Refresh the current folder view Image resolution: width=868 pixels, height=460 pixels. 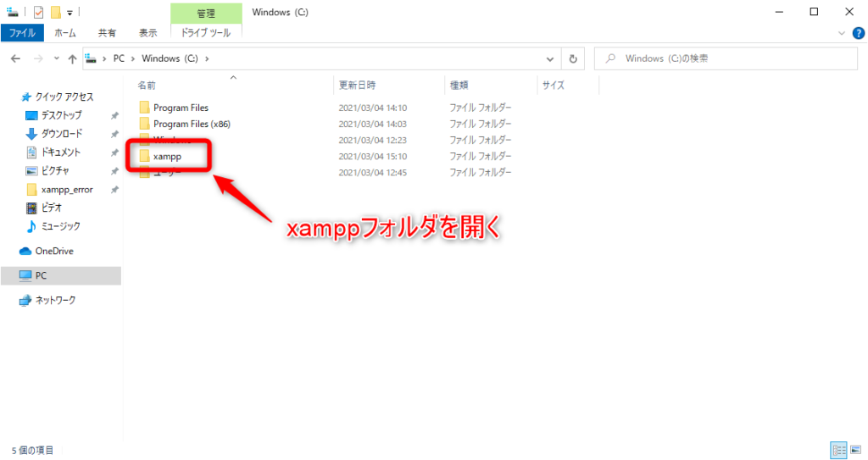point(573,58)
